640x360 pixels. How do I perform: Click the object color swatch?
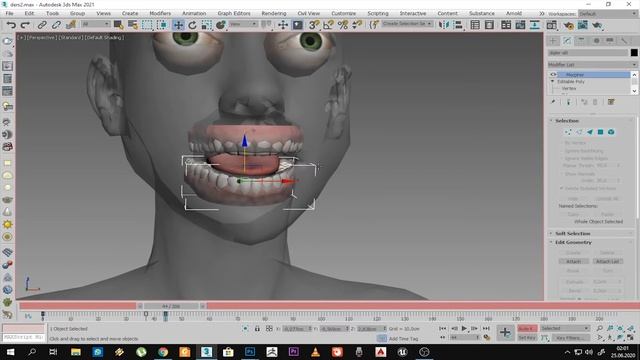coord(634,53)
